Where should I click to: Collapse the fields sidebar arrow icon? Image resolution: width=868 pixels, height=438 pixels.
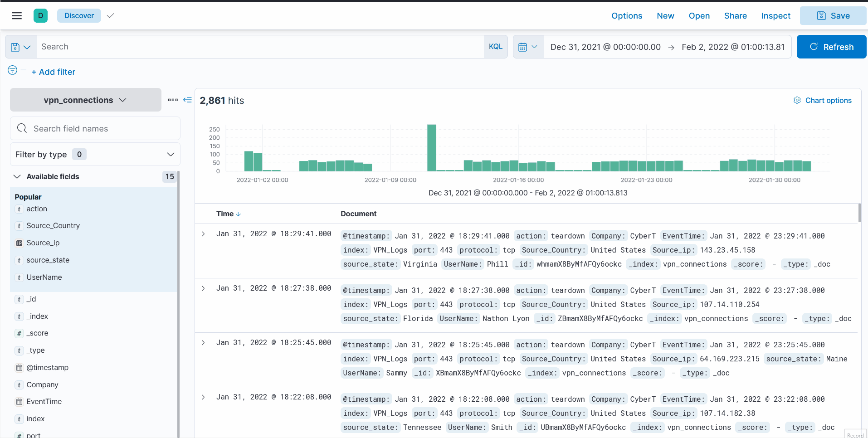pyautogui.click(x=187, y=100)
